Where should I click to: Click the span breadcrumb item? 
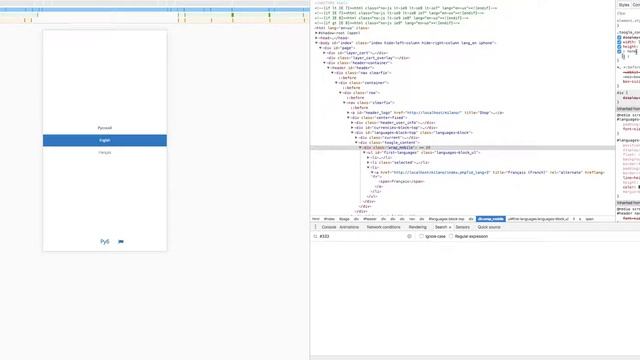click(x=589, y=219)
